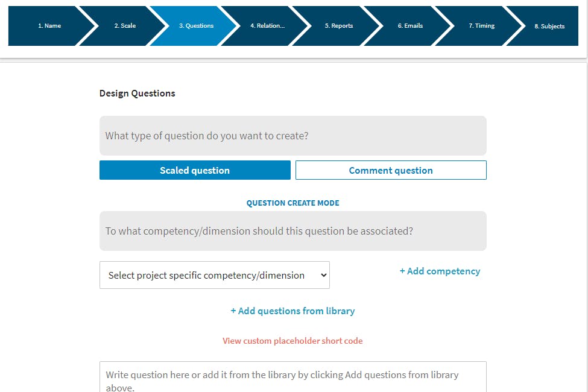Click the QUESTION CREATE MODE label
Viewport: 588px width, 392px height.
292,203
